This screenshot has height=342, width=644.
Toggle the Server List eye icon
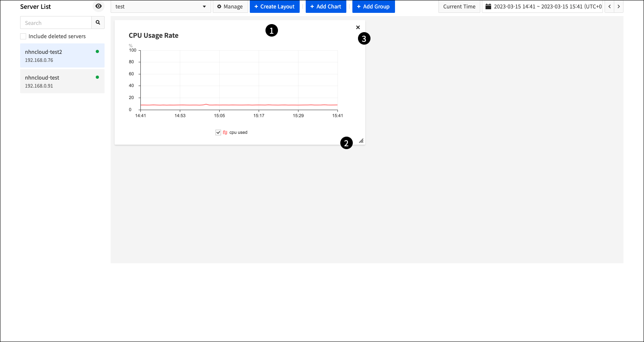click(x=99, y=6)
